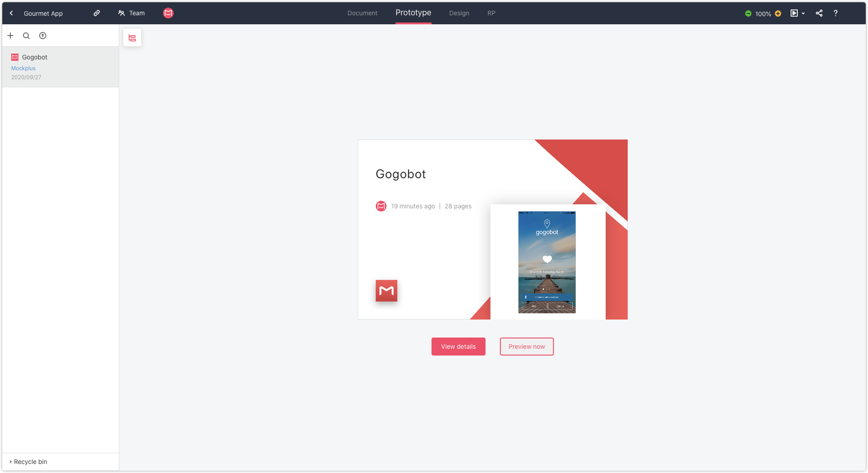Click the red M logo on the card
868x473 pixels.
[387, 291]
